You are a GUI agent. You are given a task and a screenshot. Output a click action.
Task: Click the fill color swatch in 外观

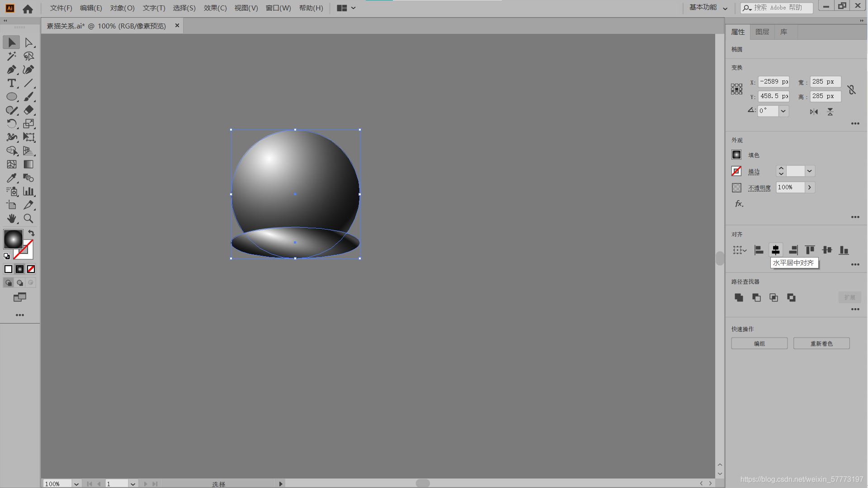736,155
